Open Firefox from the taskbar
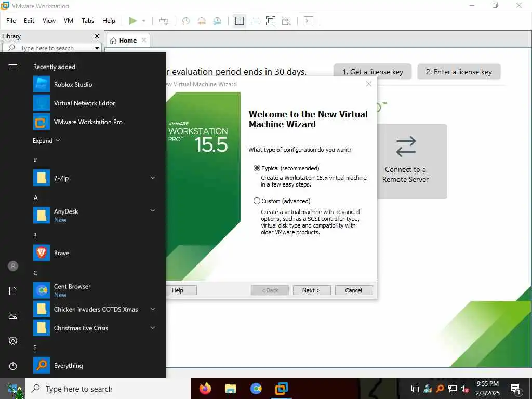Viewport: 532px width, 399px height. [205, 389]
